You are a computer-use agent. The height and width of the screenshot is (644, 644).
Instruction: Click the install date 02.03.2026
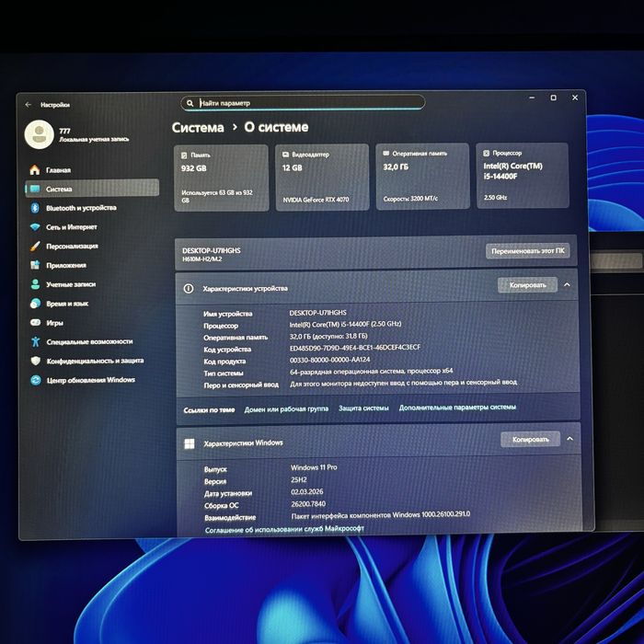coord(306,491)
